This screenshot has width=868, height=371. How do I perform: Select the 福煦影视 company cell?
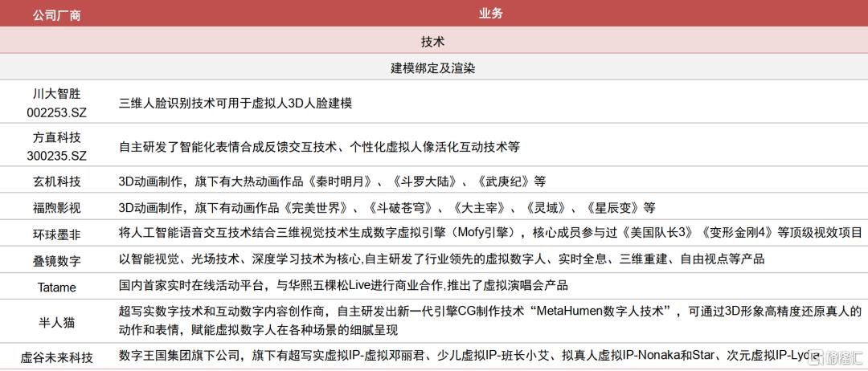pos(57,208)
